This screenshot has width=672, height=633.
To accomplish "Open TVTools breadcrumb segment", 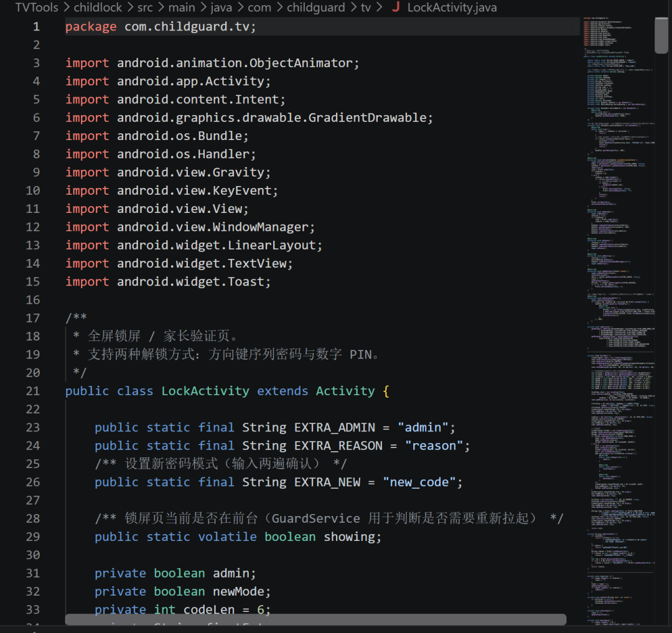I will pos(37,7).
